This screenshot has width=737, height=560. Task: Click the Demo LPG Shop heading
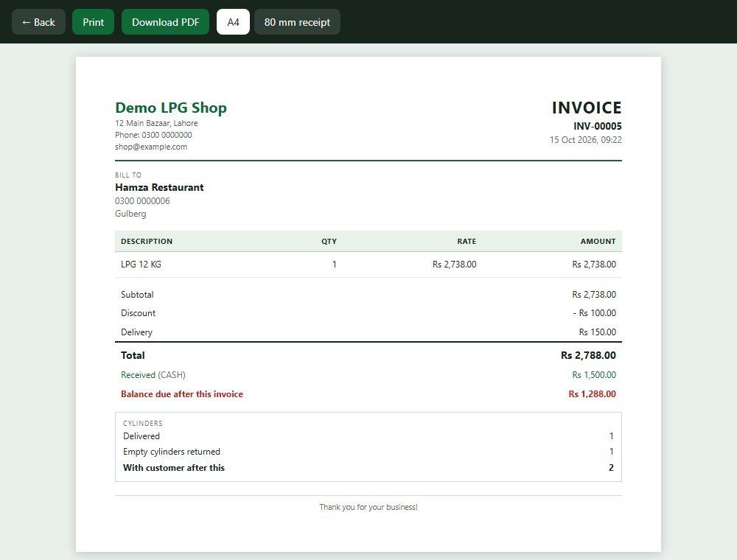tap(171, 108)
